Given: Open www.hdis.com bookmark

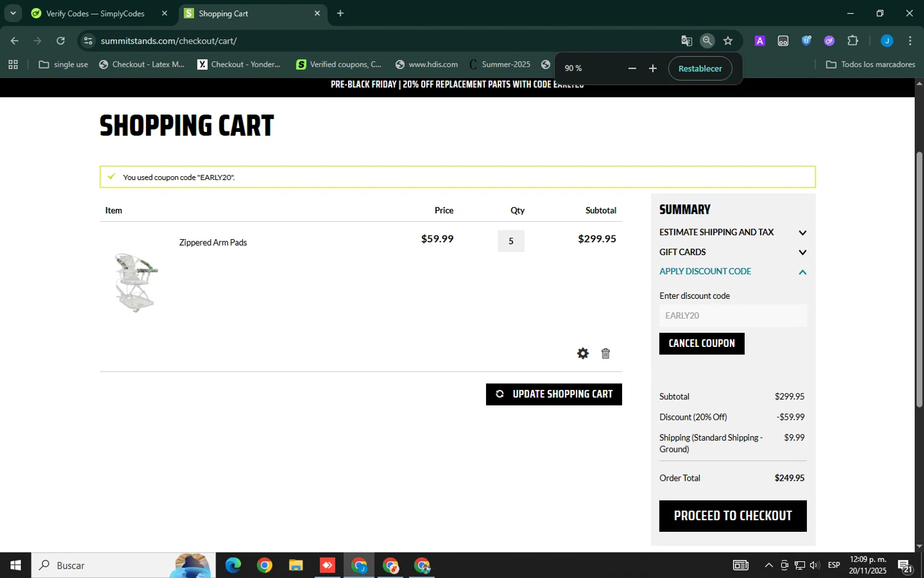Looking at the screenshot, I should coord(427,64).
